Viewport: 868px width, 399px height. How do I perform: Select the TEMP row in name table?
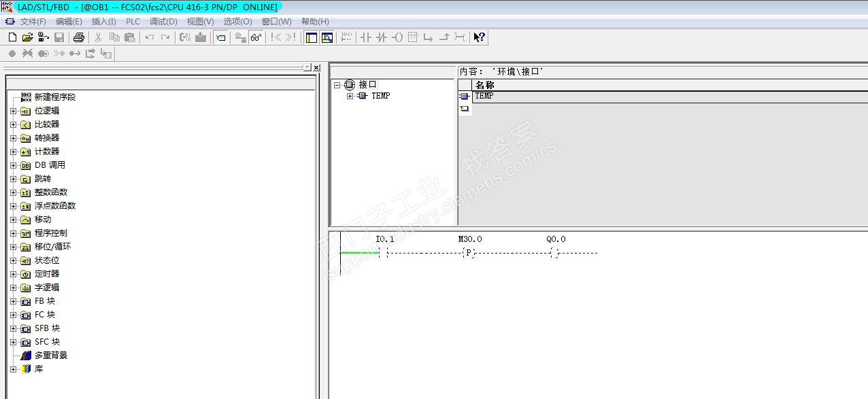tap(670, 97)
